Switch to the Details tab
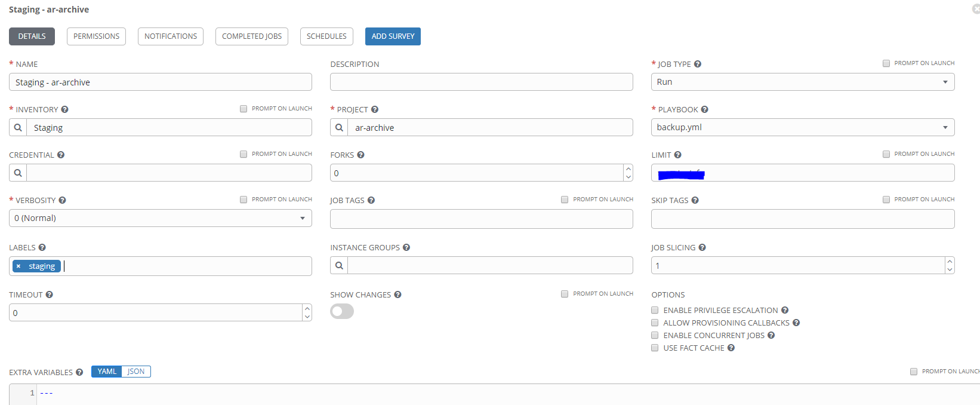Viewport: 980px width, 405px height. coord(32,36)
